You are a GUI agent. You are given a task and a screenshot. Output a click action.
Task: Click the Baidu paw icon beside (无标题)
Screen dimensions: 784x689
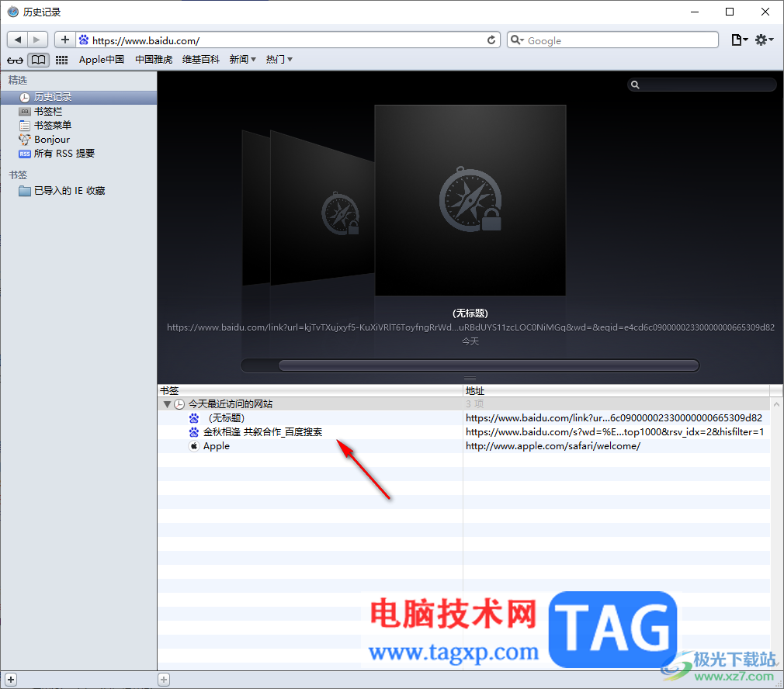tap(193, 417)
